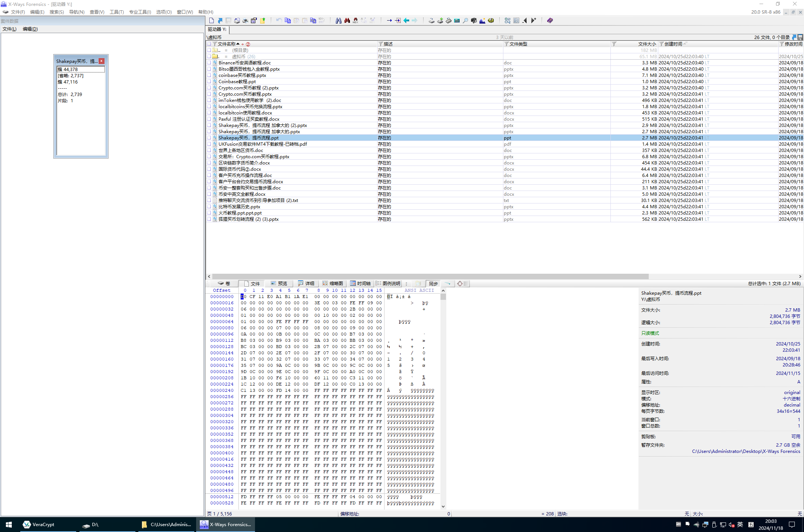This screenshot has height=532, width=804.
Task: Select the 簇 44,378 entry in the popup
Action: [81, 70]
